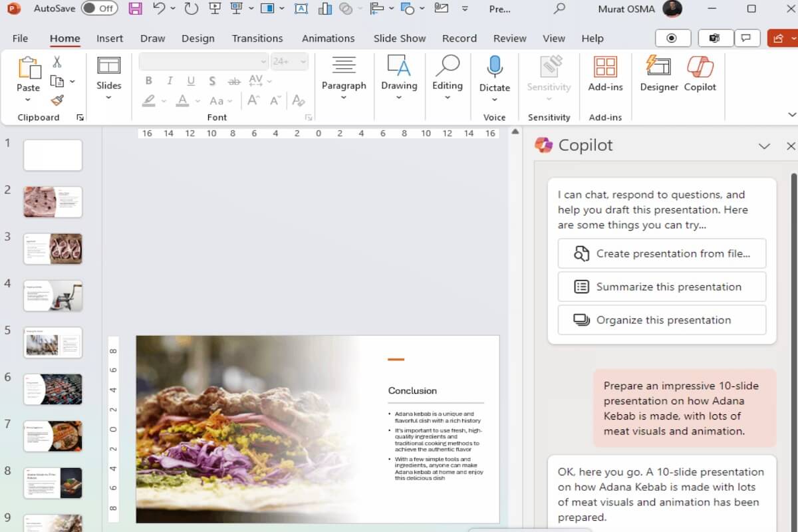Screen dimensions: 798x532
Task: Click the Dictate microphone icon
Action: [x=494, y=66]
